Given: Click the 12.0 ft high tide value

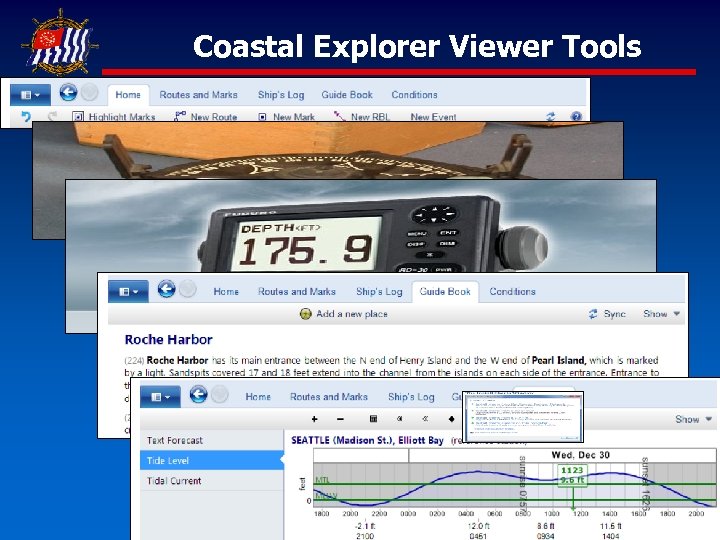Looking at the screenshot, I should [478, 526].
